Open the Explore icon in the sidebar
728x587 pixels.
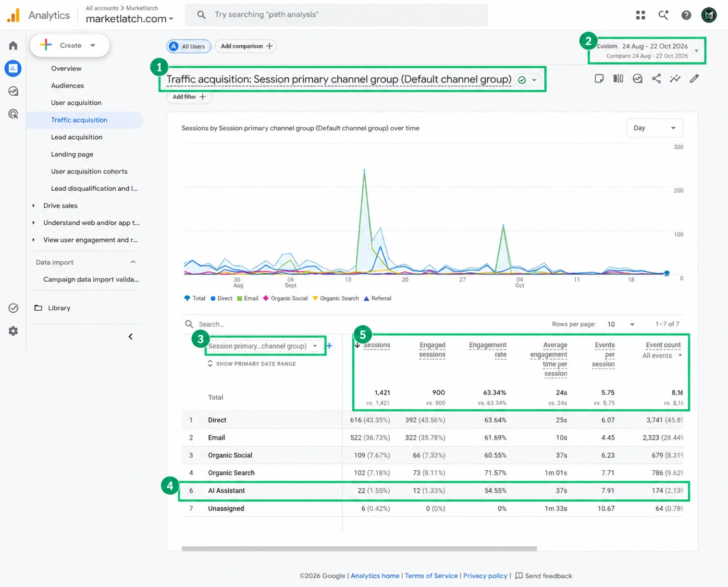point(13,91)
